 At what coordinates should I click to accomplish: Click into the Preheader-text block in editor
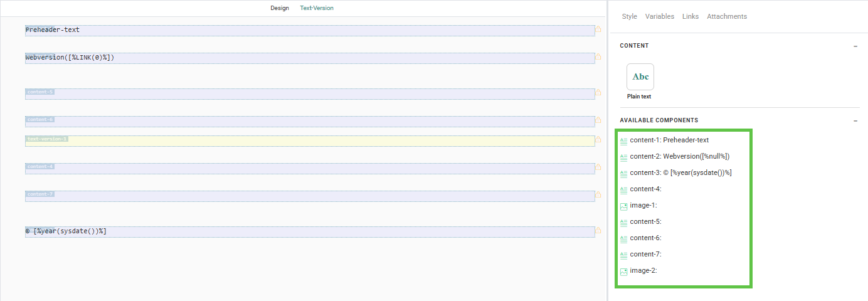click(310, 30)
